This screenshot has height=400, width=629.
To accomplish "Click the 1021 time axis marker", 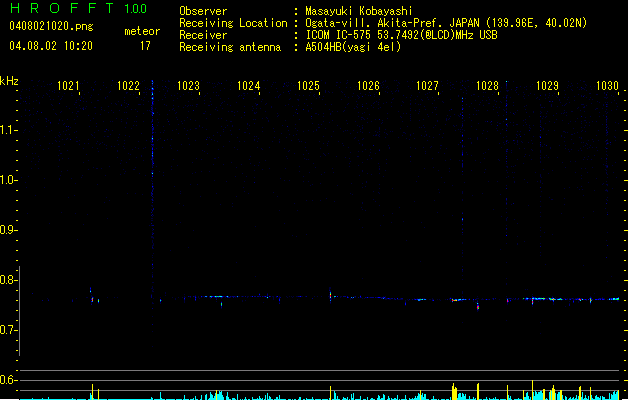I will pos(68,86).
